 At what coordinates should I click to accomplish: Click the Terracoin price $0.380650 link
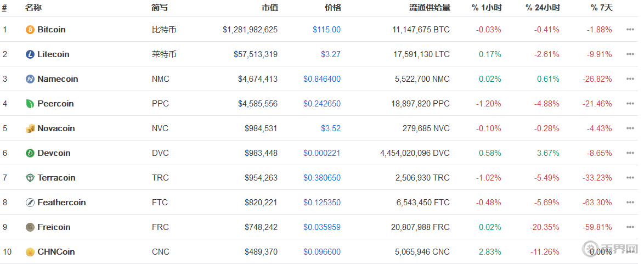tap(322, 178)
